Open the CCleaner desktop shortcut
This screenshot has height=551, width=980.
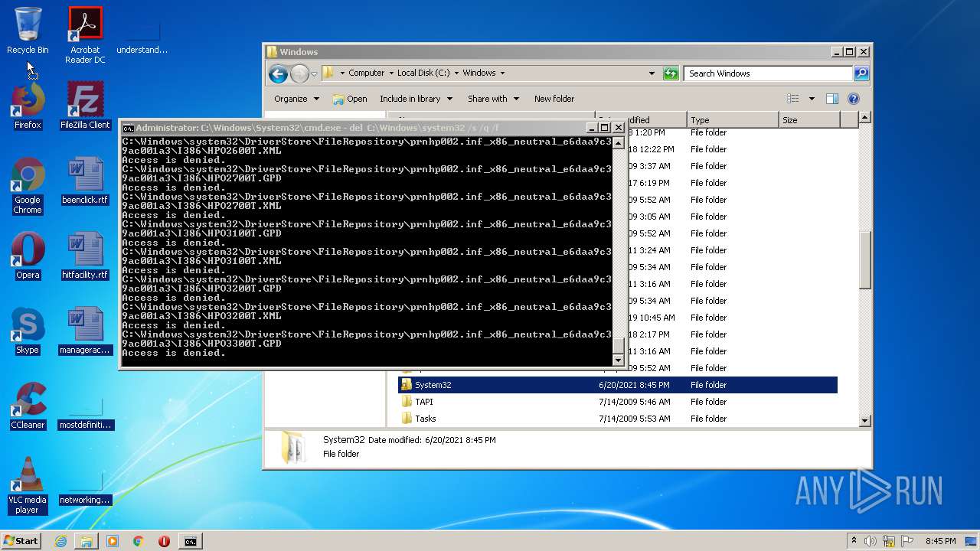pyautogui.click(x=28, y=406)
